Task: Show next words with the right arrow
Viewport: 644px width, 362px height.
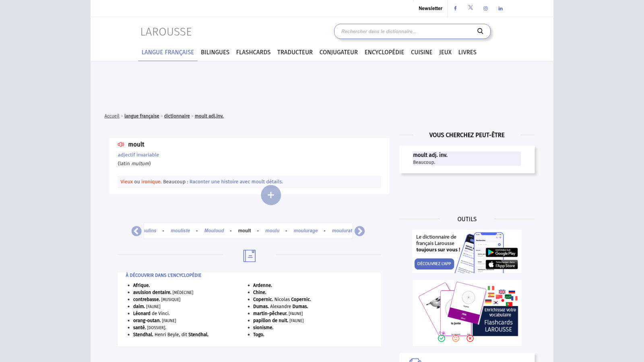Action: click(359, 231)
